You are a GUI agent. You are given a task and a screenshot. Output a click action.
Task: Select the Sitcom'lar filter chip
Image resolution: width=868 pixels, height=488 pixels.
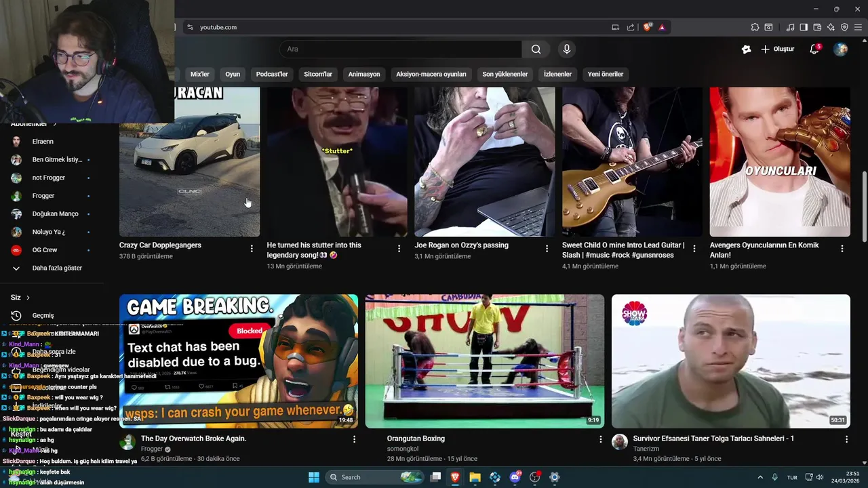tap(318, 74)
